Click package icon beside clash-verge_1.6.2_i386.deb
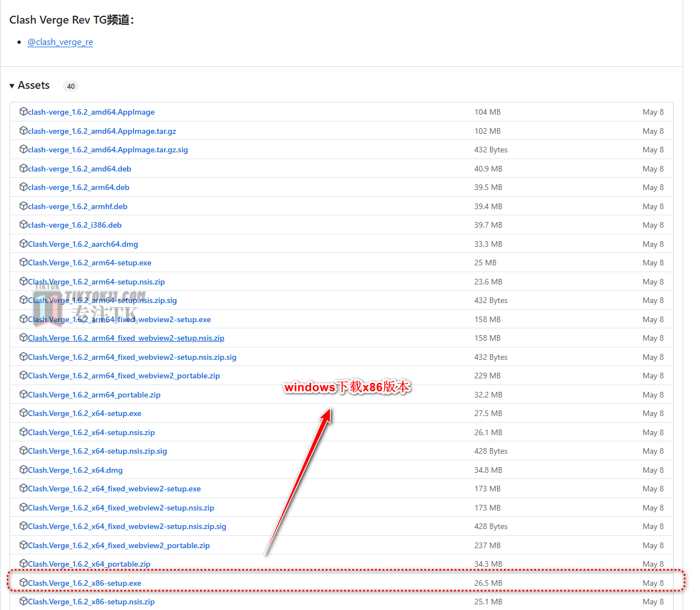Screen dimensions: 700x610 (24, 224)
